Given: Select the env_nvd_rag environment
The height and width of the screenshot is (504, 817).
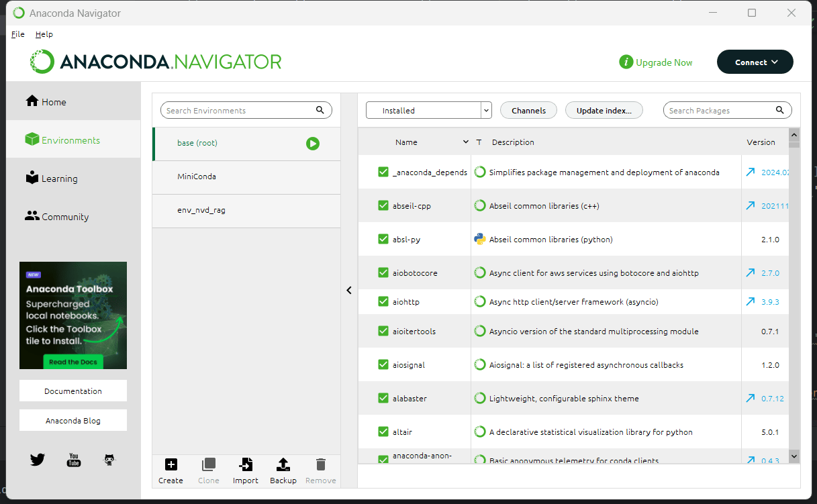Looking at the screenshot, I should pos(247,210).
